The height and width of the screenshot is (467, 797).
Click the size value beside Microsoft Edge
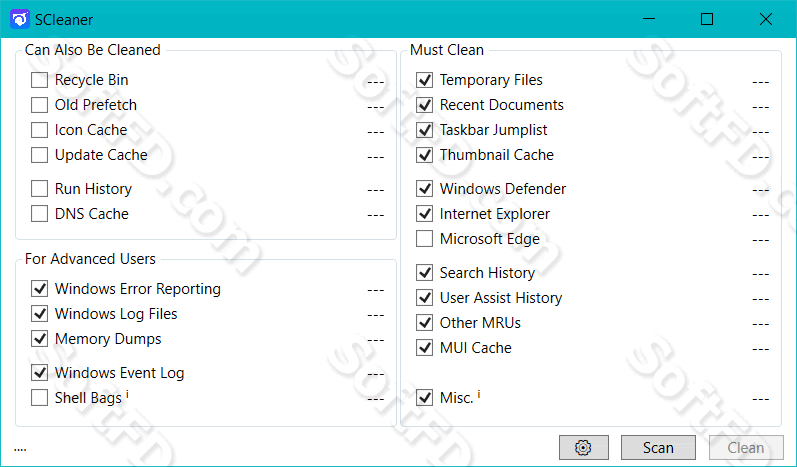coord(760,240)
